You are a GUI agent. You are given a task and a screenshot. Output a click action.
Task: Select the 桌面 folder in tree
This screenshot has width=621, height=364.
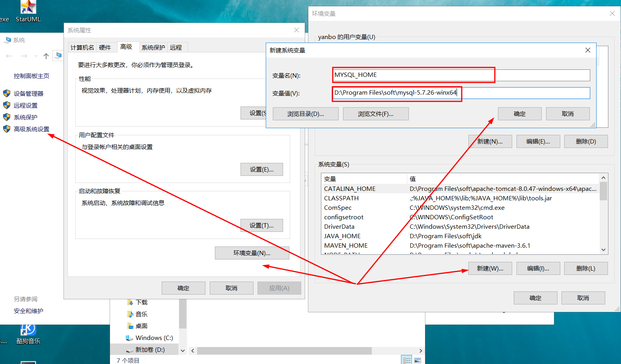click(x=137, y=326)
